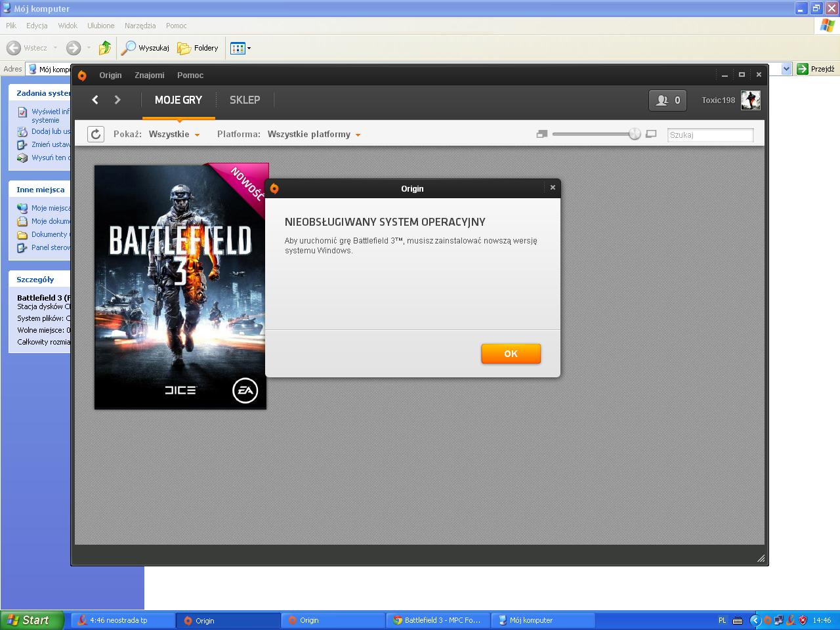The width and height of the screenshot is (840, 630).
Task: Click the taskbar clock showing 14:46
Action: [x=822, y=620]
